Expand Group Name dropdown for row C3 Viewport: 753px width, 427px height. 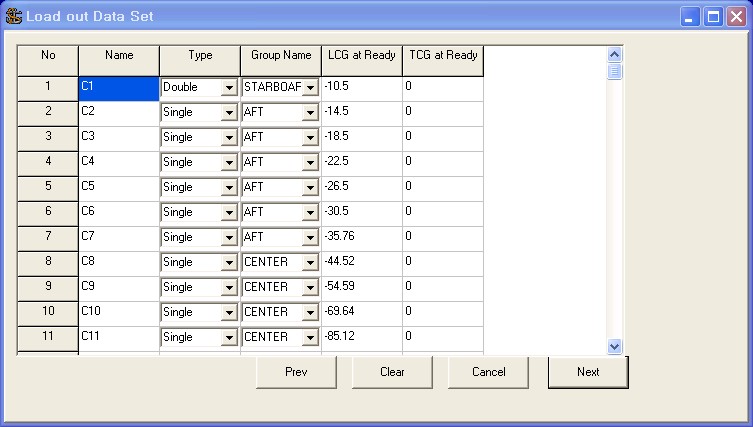coord(310,138)
